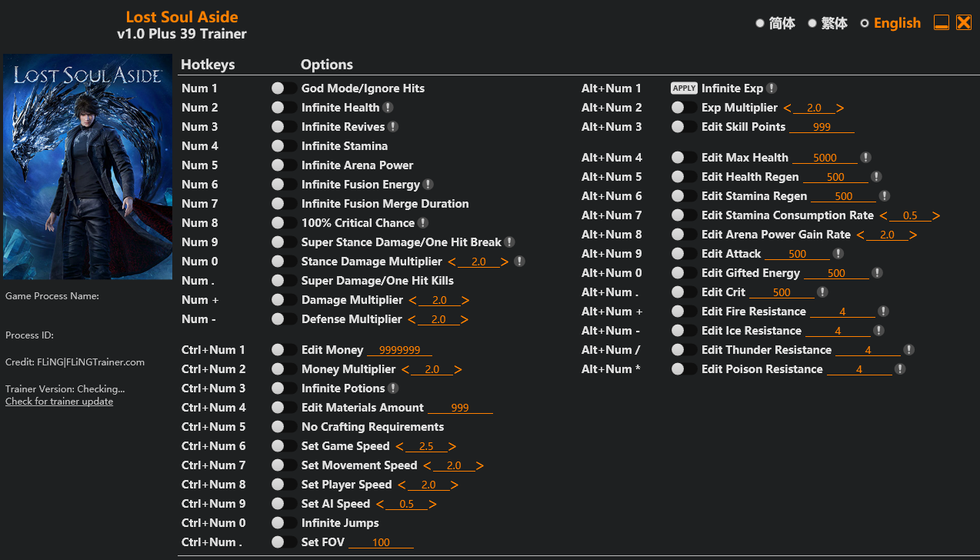This screenshot has height=560, width=980.
Task: Click info icon beside Infinite Revives
Action: 393,127
